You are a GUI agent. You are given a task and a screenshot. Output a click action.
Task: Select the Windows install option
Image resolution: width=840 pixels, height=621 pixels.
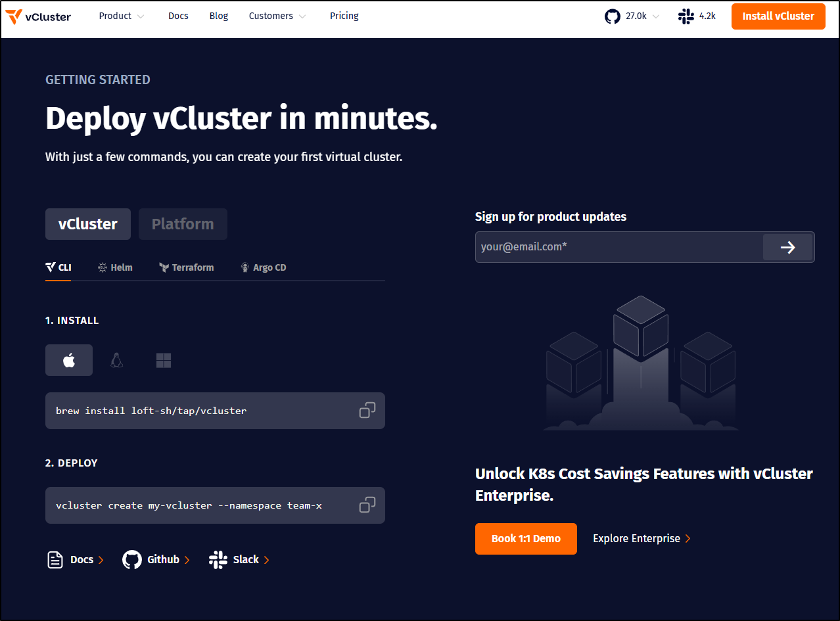164,360
